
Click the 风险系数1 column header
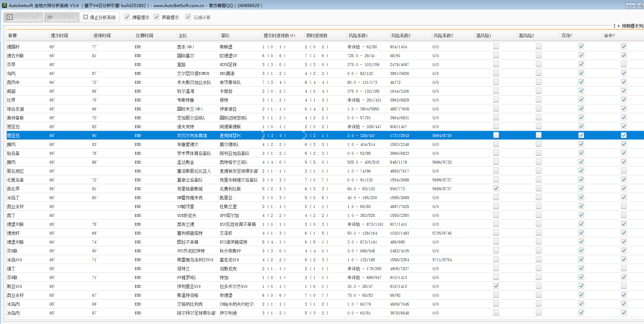[x=358, y=35]
